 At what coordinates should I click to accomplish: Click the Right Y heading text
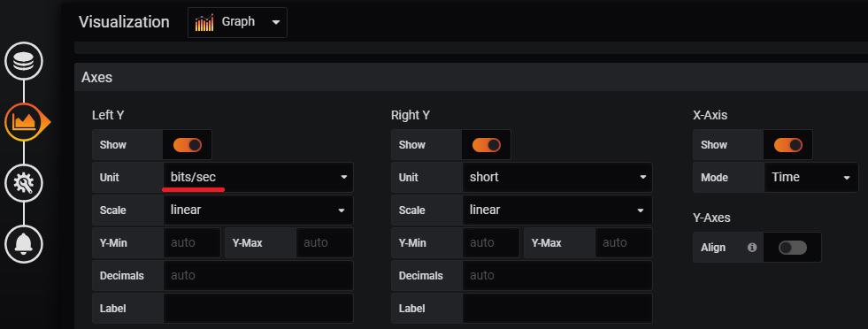(411, 116)
